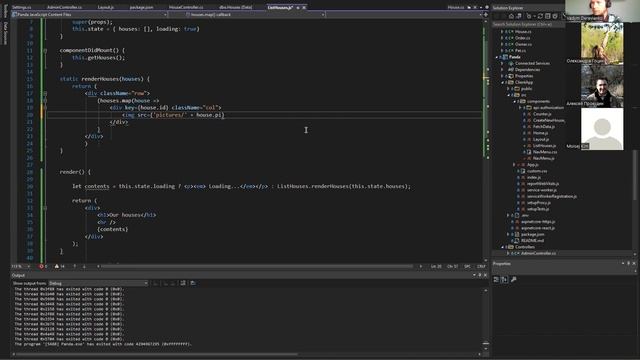Select NavMenu.css in Solution Explorer
This screenshot has height=360, width=640.
[x=544, y=152]
